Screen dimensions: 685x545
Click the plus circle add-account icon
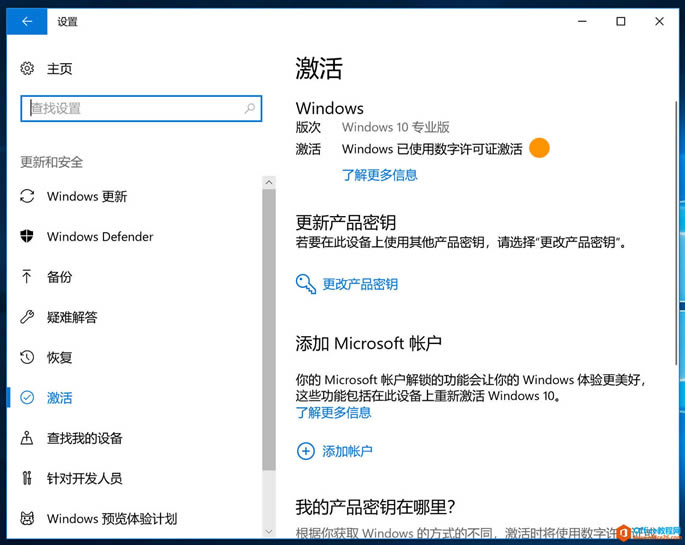[x=305, y=451]
